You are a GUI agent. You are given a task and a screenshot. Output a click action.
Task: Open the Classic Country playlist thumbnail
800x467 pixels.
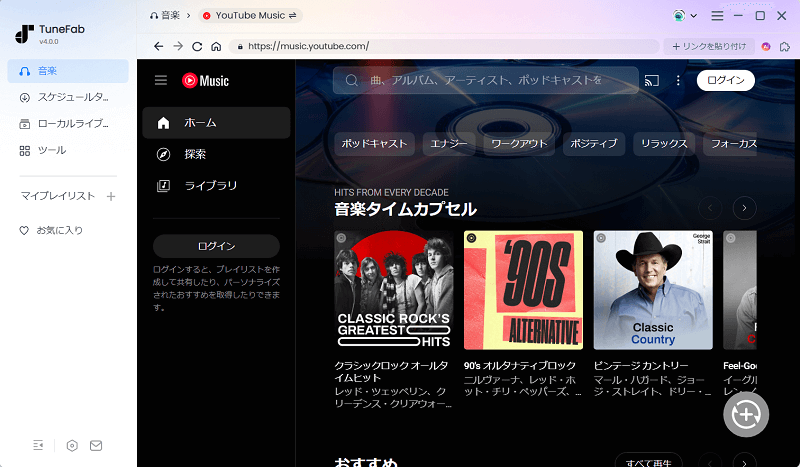tap(653, 290)
